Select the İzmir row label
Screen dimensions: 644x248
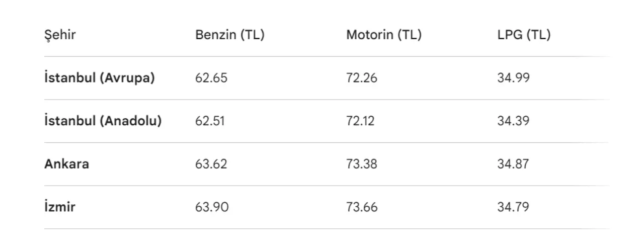(60, 207)
